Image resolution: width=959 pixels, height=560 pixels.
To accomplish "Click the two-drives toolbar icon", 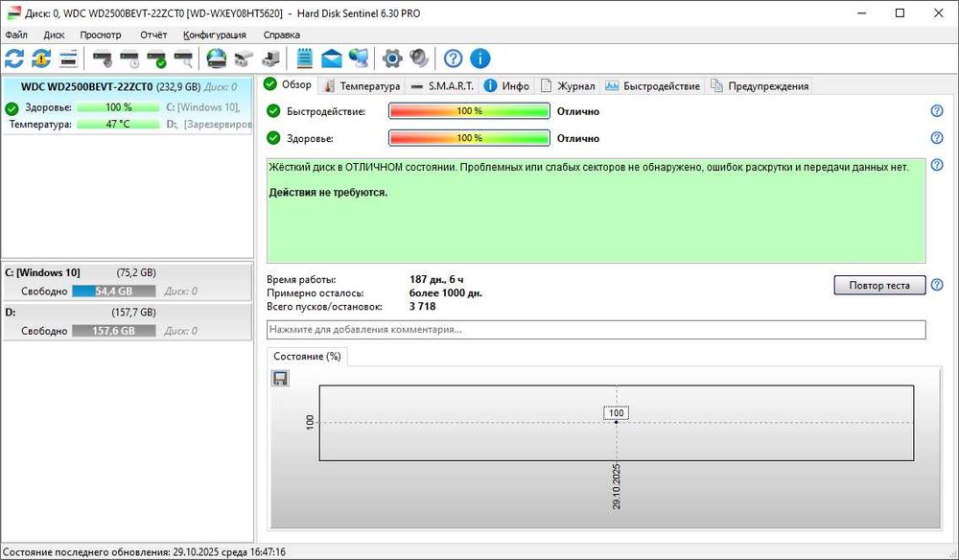I will 244,59.
